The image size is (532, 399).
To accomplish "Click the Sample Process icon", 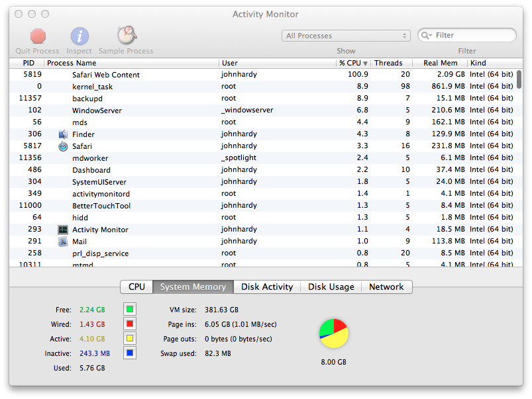I will (127, 35).
